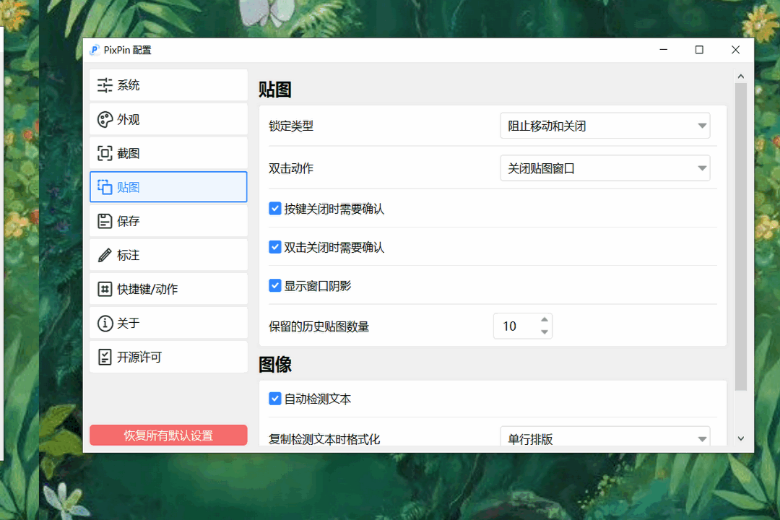Open the 系统 settings page
780x520 pixels.
[169, 85]
